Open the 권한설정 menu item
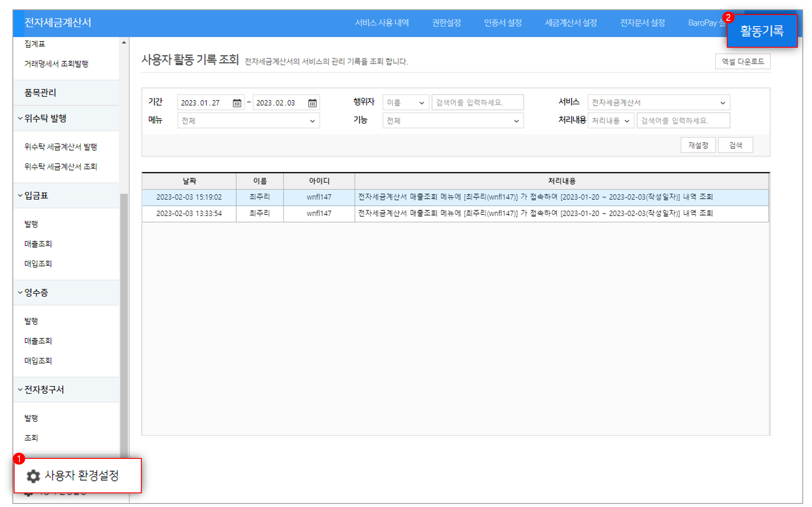Viewport: 812px width, 507px height. coord(446,23)
